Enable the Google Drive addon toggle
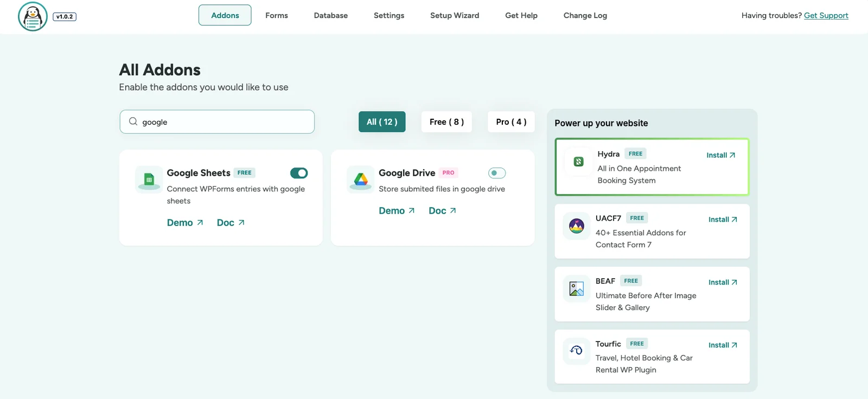This screenshot has height=399, width=868. pos(496,173)
